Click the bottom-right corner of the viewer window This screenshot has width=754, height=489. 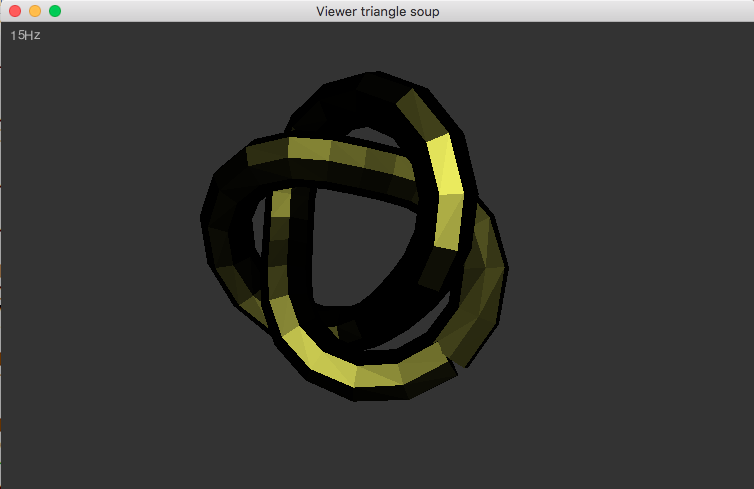[750, 485]
